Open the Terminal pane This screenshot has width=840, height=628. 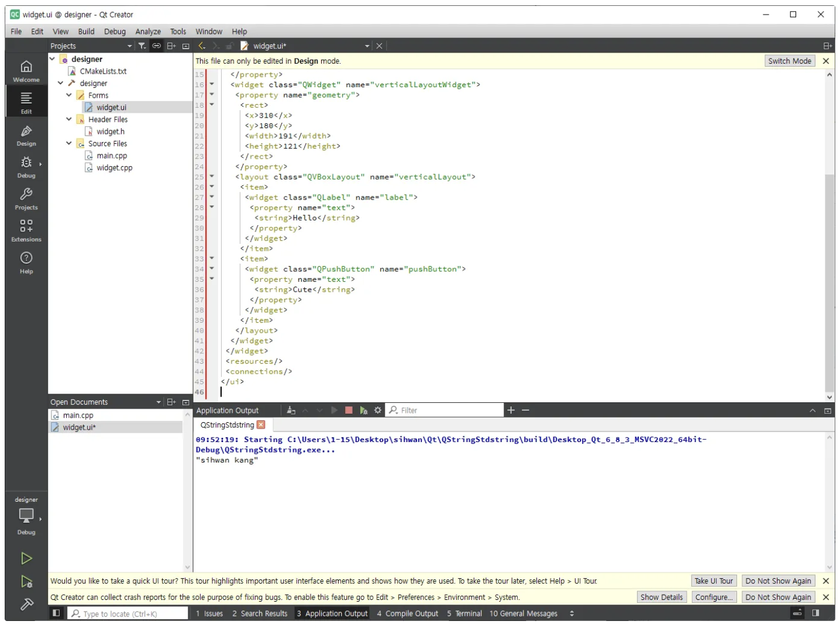click(464, 613)
